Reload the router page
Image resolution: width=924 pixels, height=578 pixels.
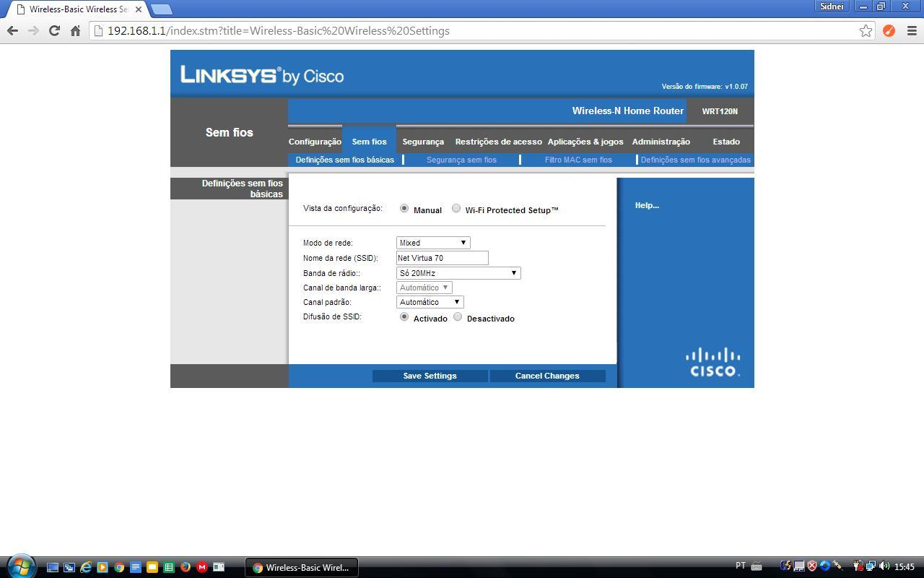click(54, 30)
